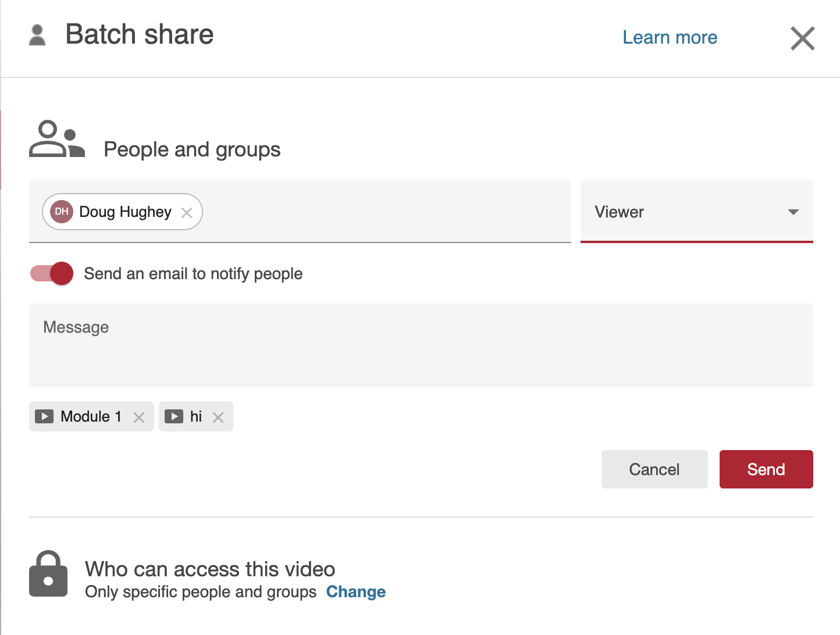Click the hi video play icon
The width and height of the screenshot is (840, 635).
click(174, 416)
